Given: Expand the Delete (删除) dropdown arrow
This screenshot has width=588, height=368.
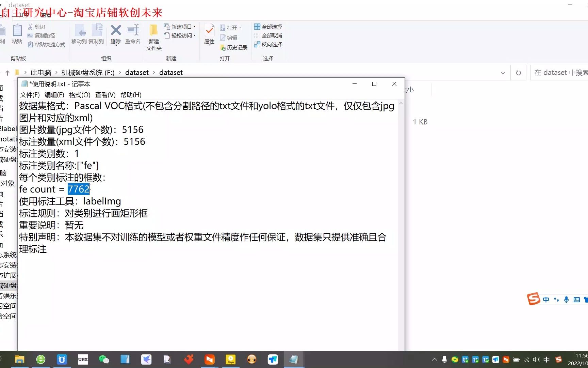Looking at the screenshot, I should pyautogui.click(x=116, y=45).
